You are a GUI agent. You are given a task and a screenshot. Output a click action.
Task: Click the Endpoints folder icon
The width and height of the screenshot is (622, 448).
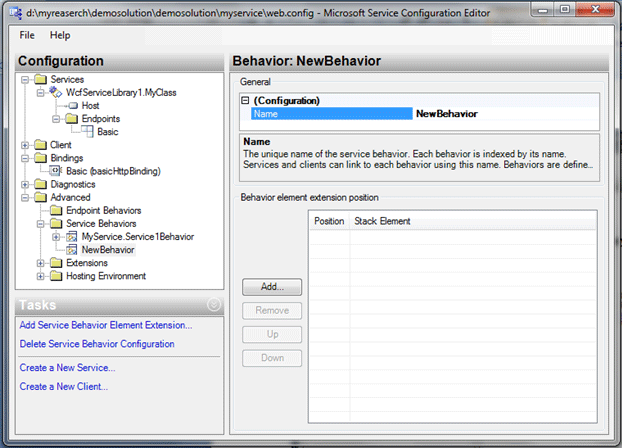71,119
